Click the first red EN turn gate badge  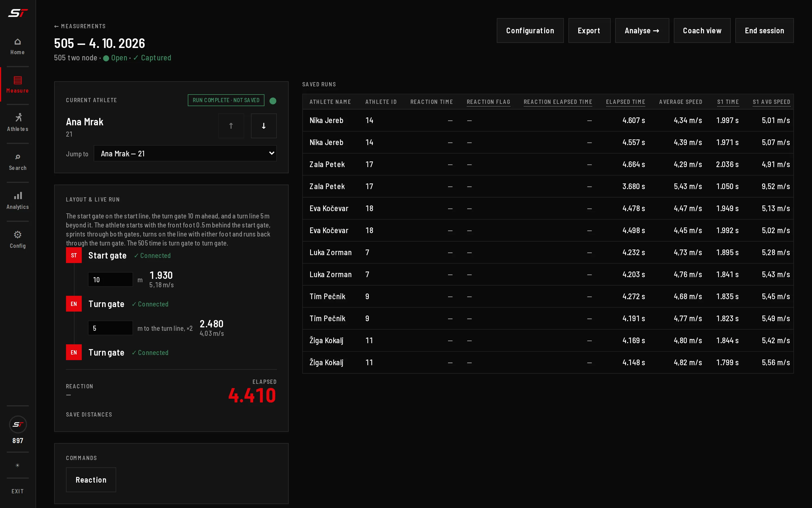point(74,304)
